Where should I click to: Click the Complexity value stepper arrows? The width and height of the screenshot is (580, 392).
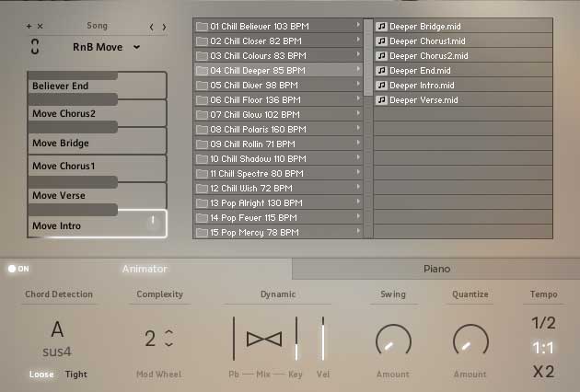pos(168,338)
